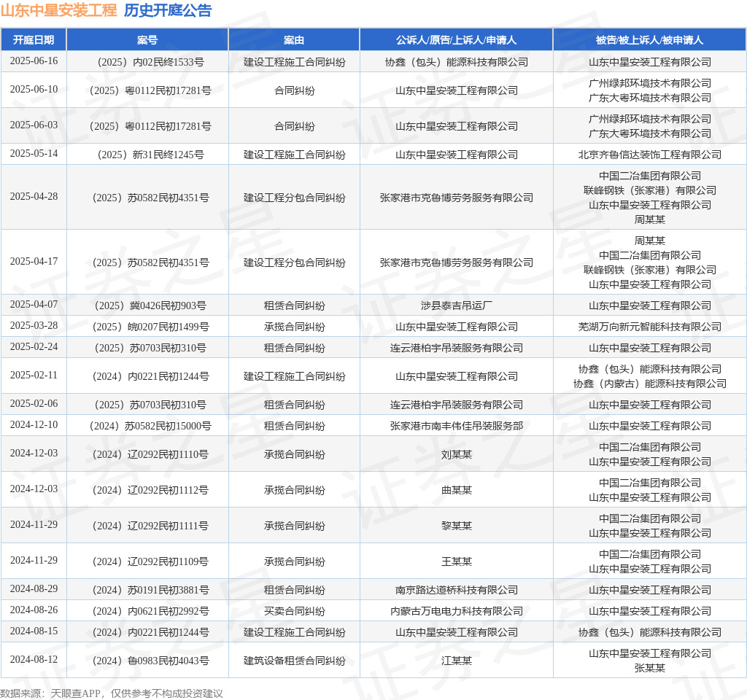Select the date cell 2025-04-07
Image resolution: width=747 pixels, height=700 pixels.
coord(34,304)
